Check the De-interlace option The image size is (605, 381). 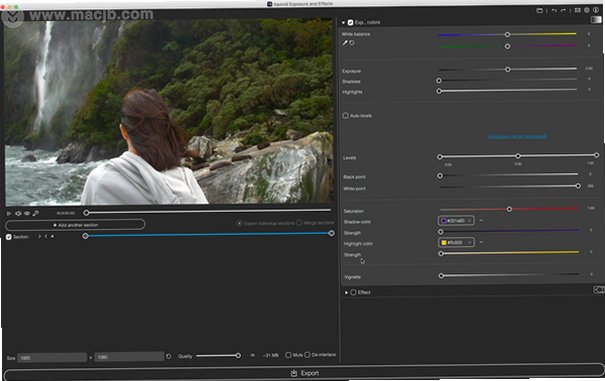coord(307,355)
